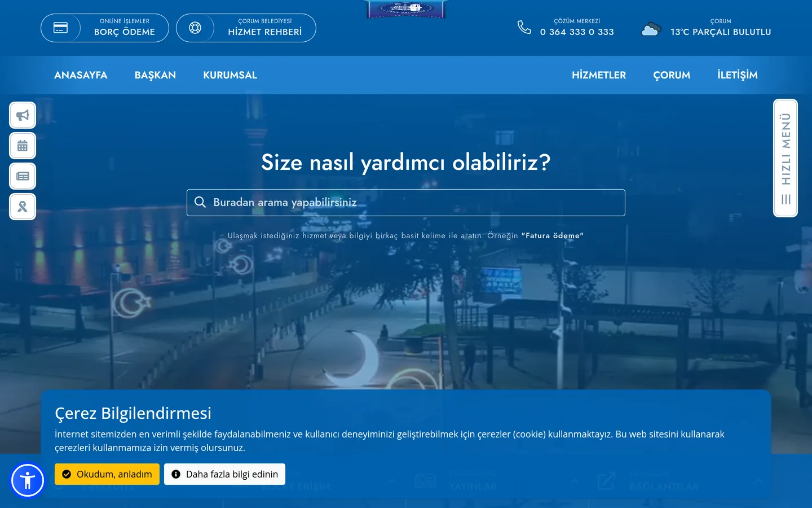Open the İletişim menu

point(738,75)
